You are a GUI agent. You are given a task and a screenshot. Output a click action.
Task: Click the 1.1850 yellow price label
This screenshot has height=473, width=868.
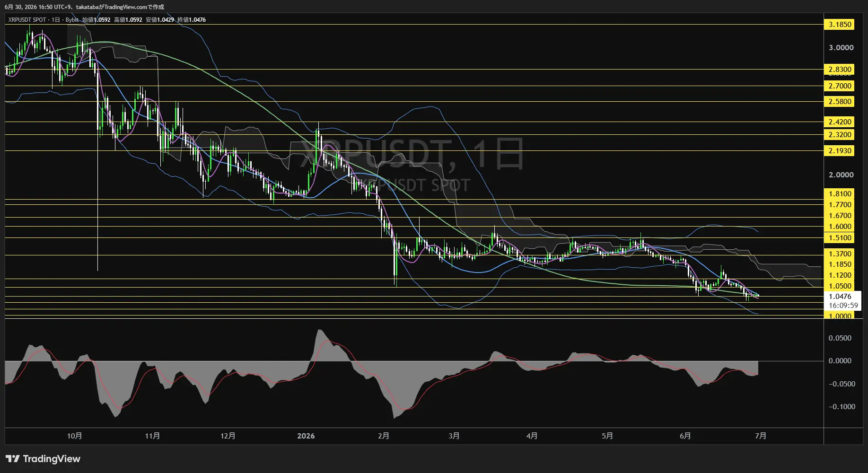tap(840, 264)
